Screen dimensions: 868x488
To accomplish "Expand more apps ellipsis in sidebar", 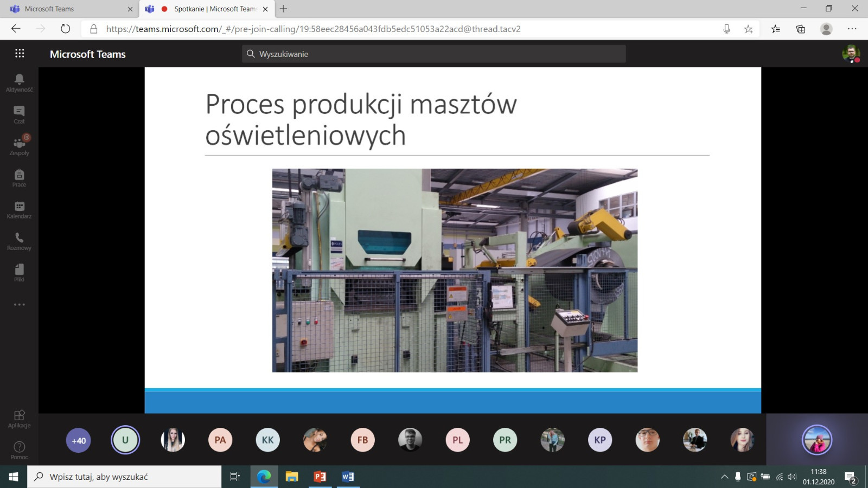I will click(19, 305).
